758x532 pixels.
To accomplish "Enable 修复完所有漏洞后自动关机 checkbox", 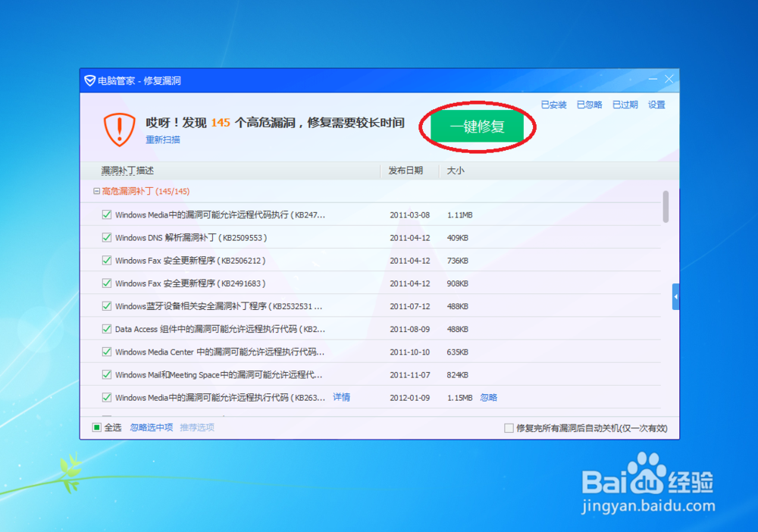I will pos(509,428).
